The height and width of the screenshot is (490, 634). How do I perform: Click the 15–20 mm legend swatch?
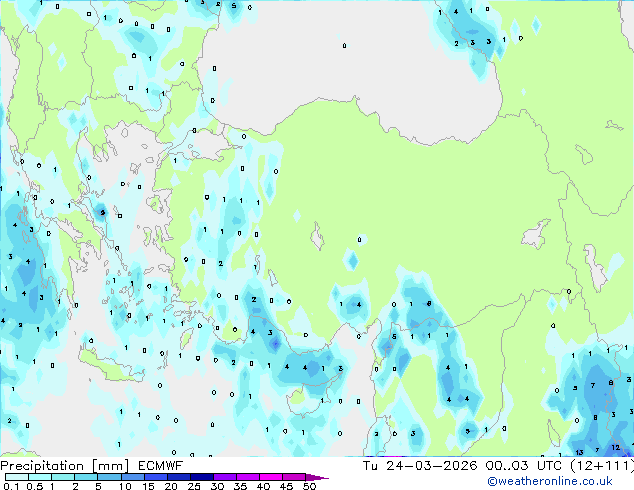155,477
